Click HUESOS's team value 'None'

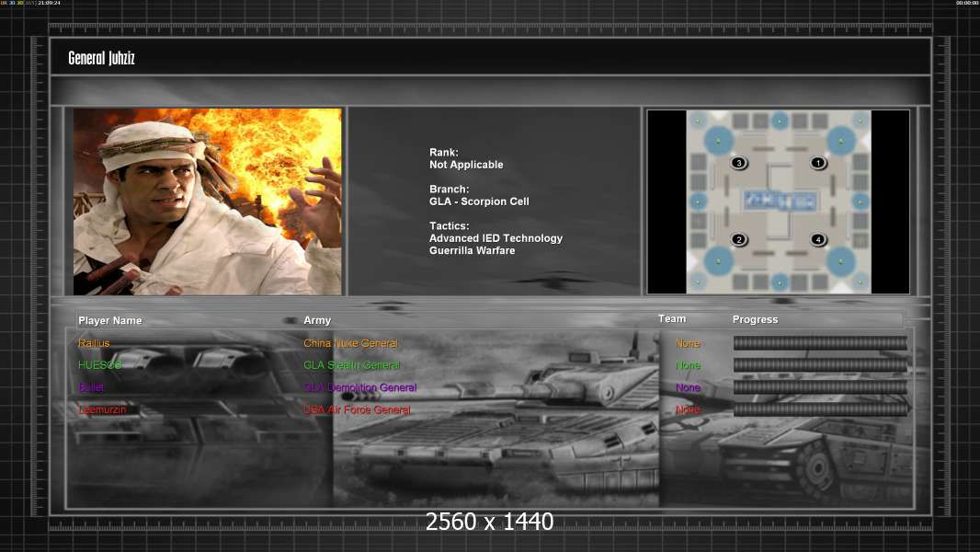(689, 365)
